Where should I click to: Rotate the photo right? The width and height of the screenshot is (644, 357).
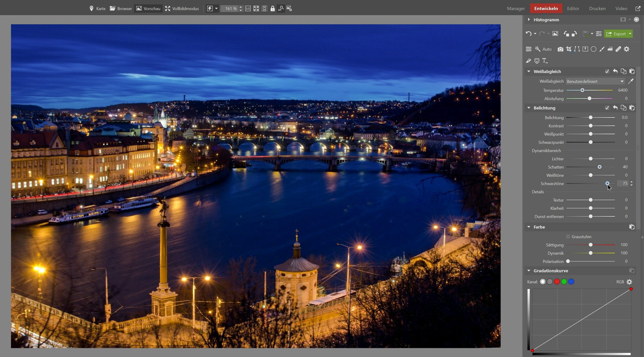574,34
